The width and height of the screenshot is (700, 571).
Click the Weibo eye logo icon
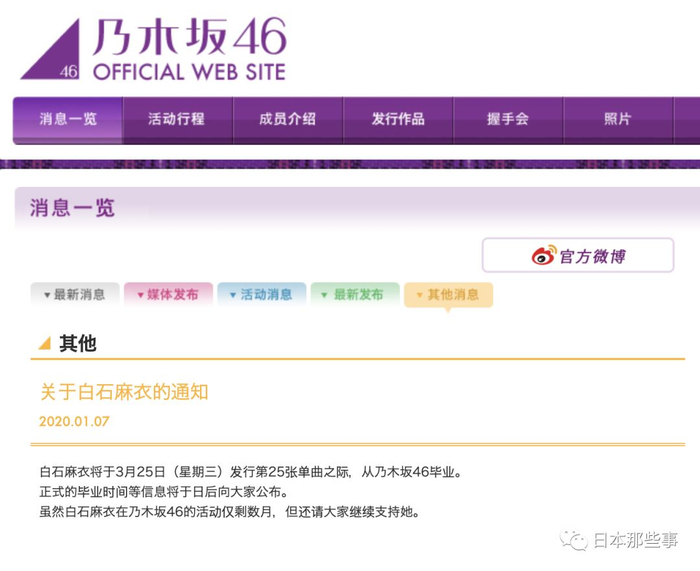pyautogui.click(x=544, y=255)
